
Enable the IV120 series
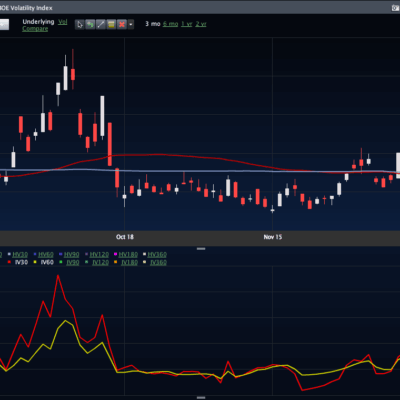(100, 263)
